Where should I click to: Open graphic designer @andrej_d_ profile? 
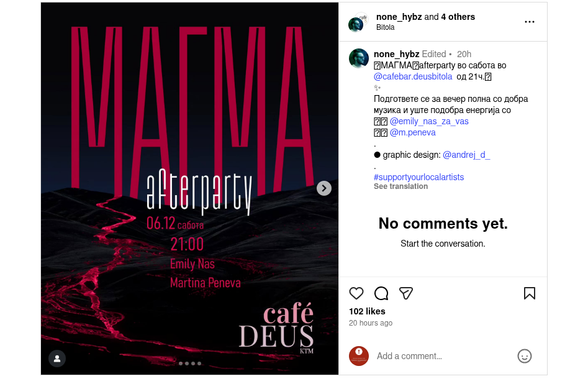[466, 155]
